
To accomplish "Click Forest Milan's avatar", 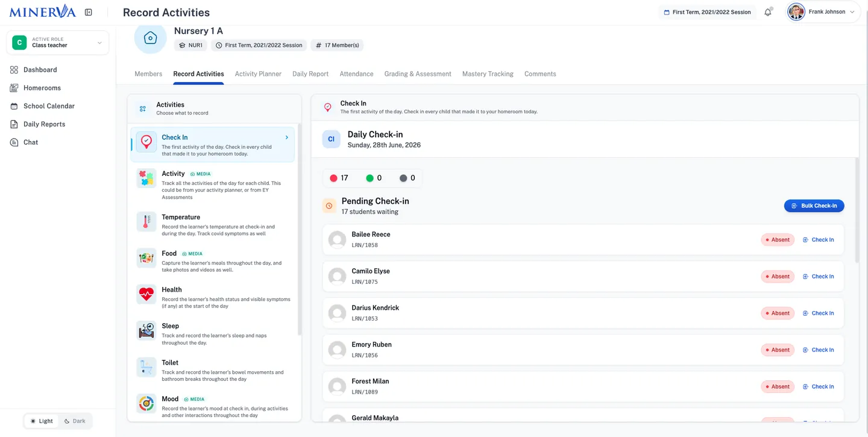I will click(x=337, y=386).
